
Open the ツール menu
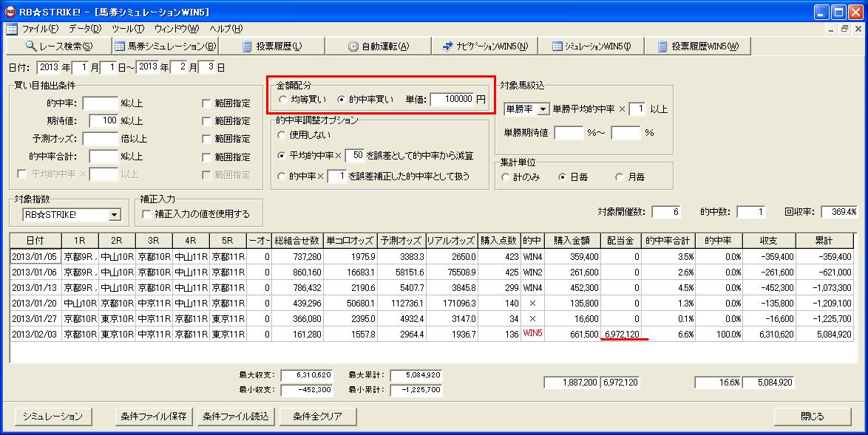click(127, 29)
